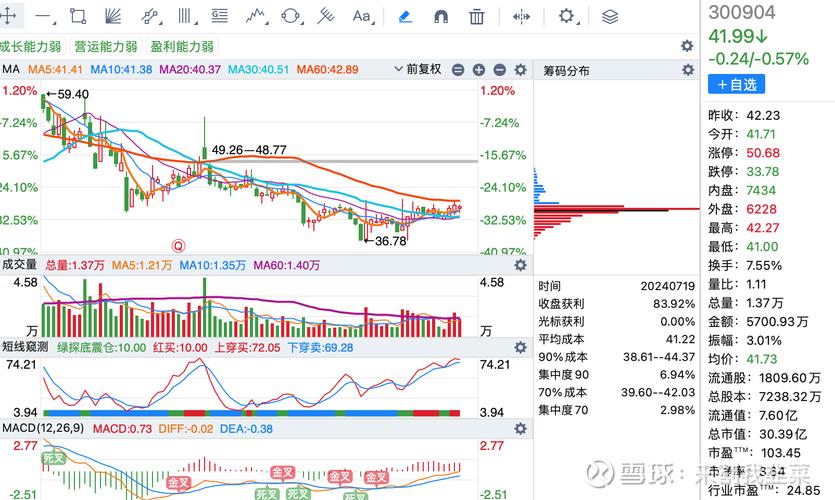Click the MA indicator label

point(11,69)
